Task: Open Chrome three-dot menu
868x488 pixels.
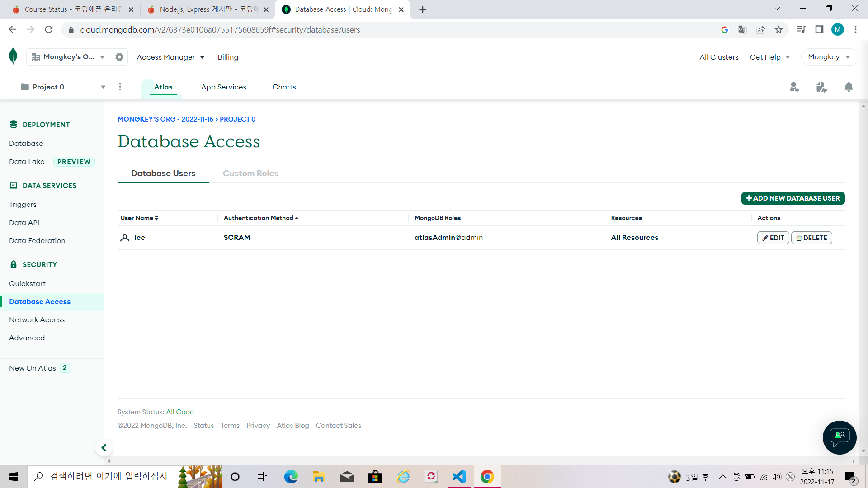Action: 855,30
